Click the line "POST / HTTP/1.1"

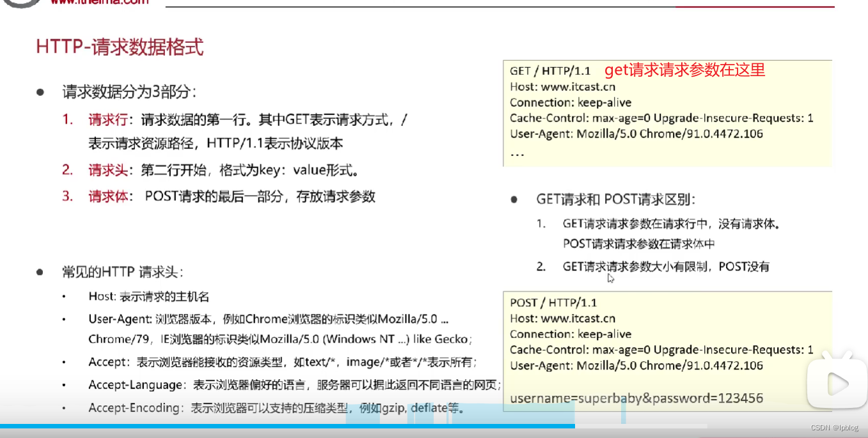(x=553, y=302)
